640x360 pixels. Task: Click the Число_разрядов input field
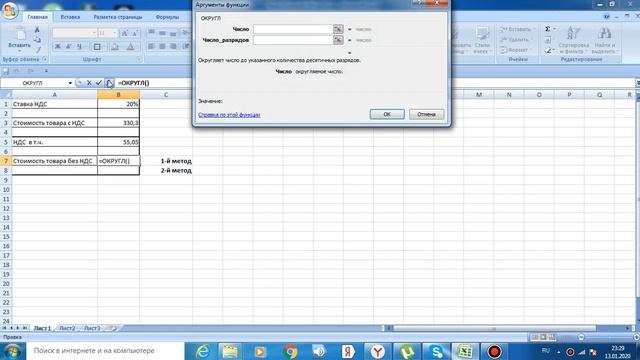tap(293, 40)
